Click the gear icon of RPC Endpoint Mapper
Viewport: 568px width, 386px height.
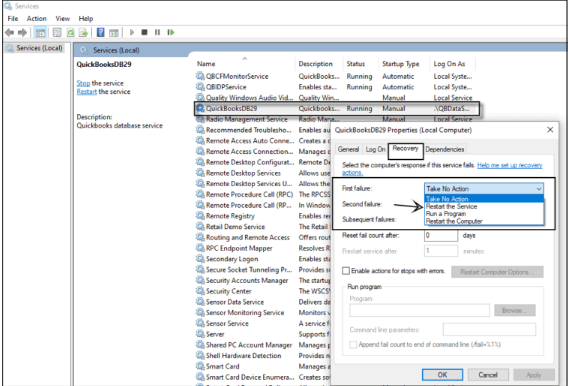click(x=200, y=248)
